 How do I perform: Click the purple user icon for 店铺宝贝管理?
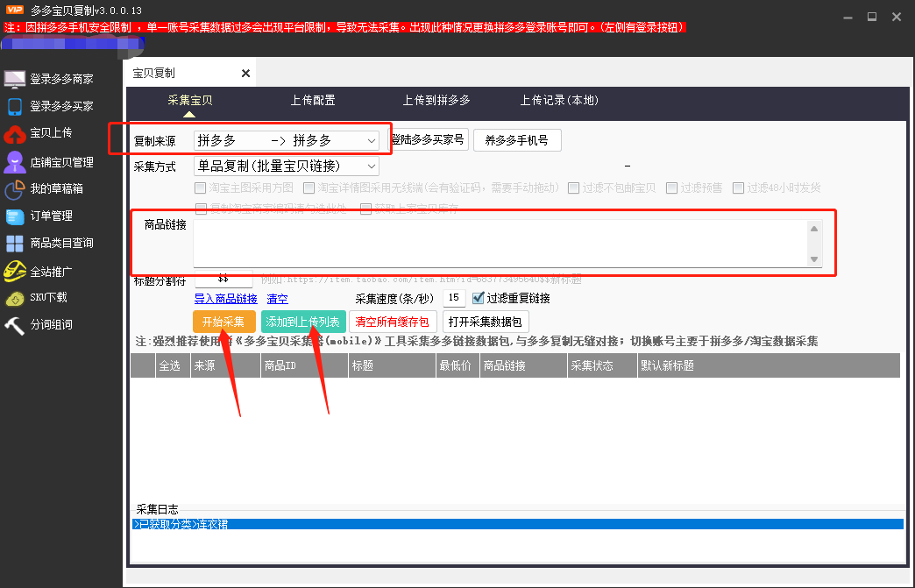[15, 161]
